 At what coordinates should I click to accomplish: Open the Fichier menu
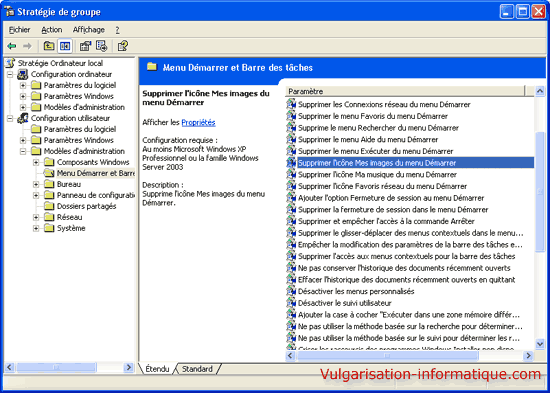click(x=20, y=30)
